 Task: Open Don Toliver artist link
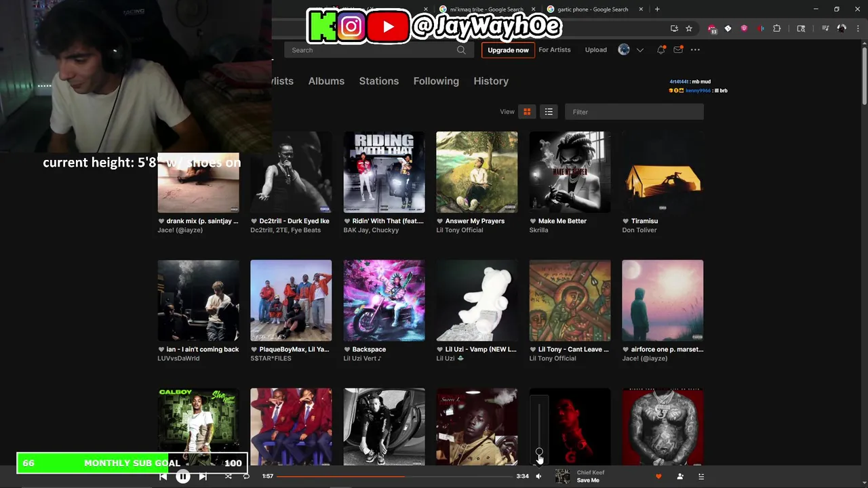(639, 230)
